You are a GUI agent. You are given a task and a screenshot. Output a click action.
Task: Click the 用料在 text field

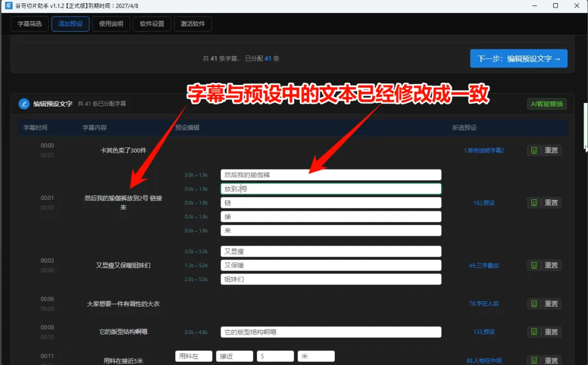pyautogui.click(x=193, y=356)
